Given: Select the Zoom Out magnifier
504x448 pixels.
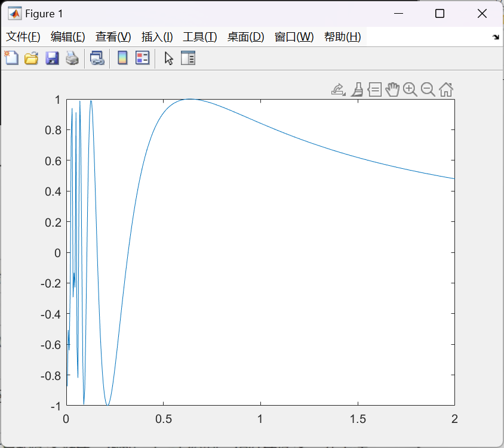Looking at the screenshot, I should click(x=428, y=89).
